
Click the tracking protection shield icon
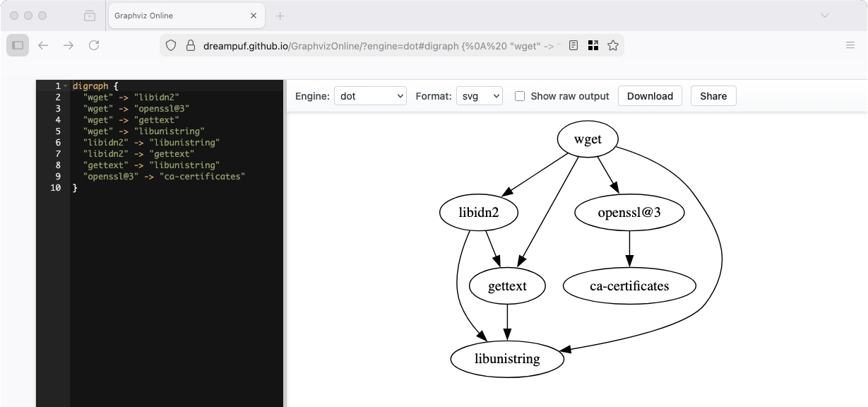click(x=170, y=45)
